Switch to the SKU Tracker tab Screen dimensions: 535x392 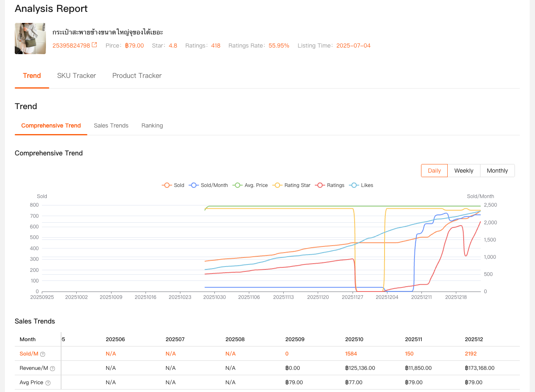pos(76,76)
